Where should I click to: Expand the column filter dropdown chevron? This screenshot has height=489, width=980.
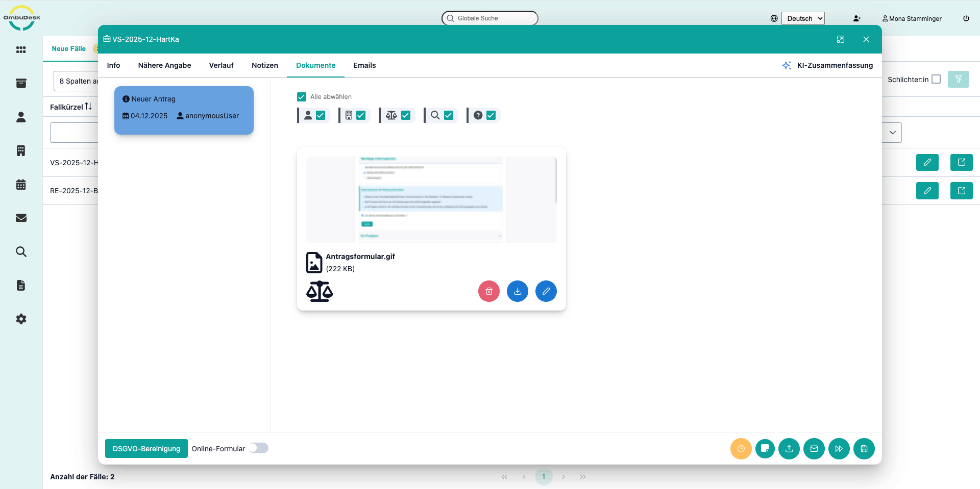892,133
